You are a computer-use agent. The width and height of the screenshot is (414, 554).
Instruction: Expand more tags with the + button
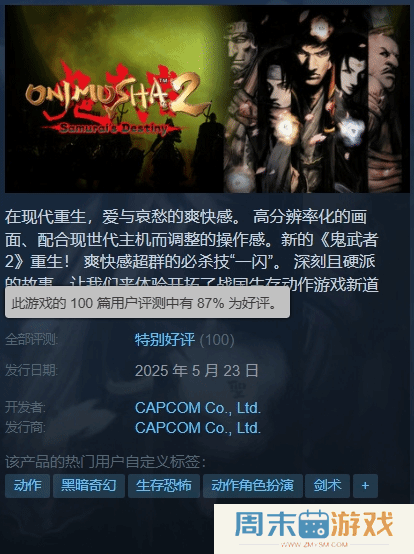pyautogui.click(x=365, y=486)
